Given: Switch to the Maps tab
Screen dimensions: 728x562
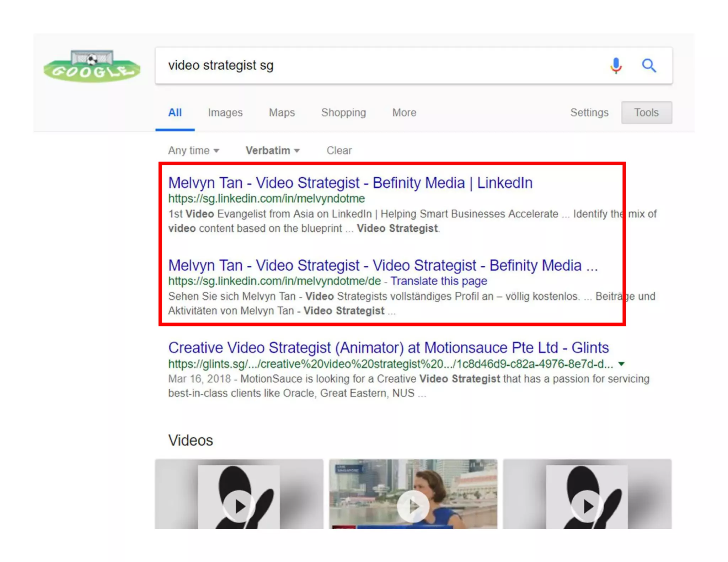Looking at the screenshot, I should point(282,113).
